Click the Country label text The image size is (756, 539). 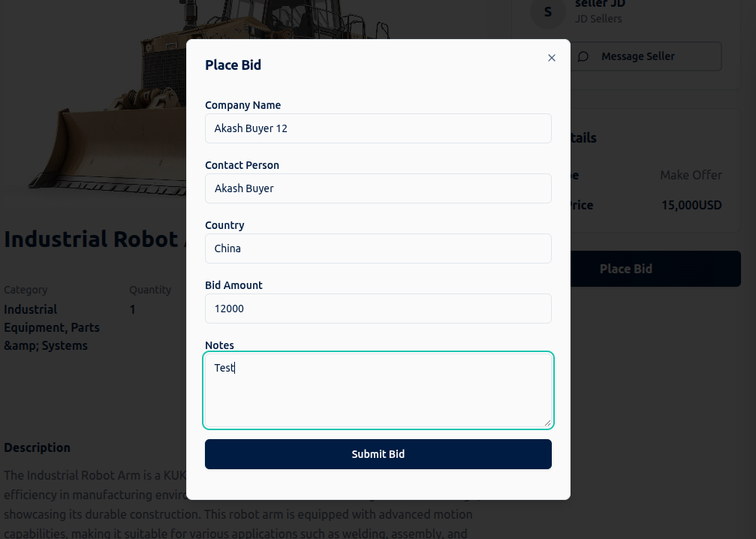[224, 225]
